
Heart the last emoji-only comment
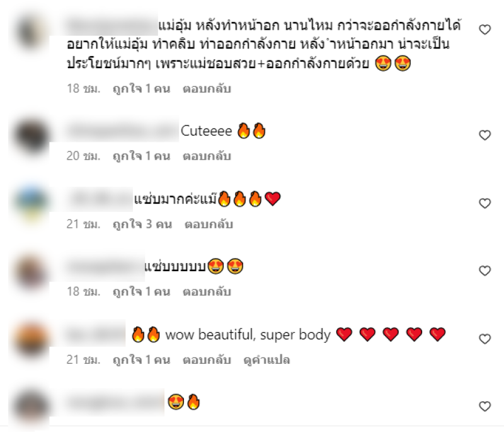point(484,406)
